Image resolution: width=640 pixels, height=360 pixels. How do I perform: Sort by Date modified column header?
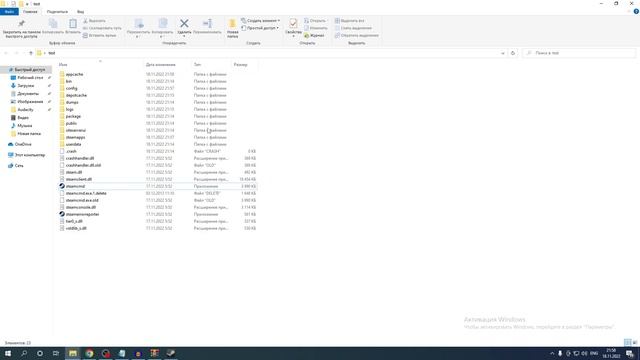[168, 64]
